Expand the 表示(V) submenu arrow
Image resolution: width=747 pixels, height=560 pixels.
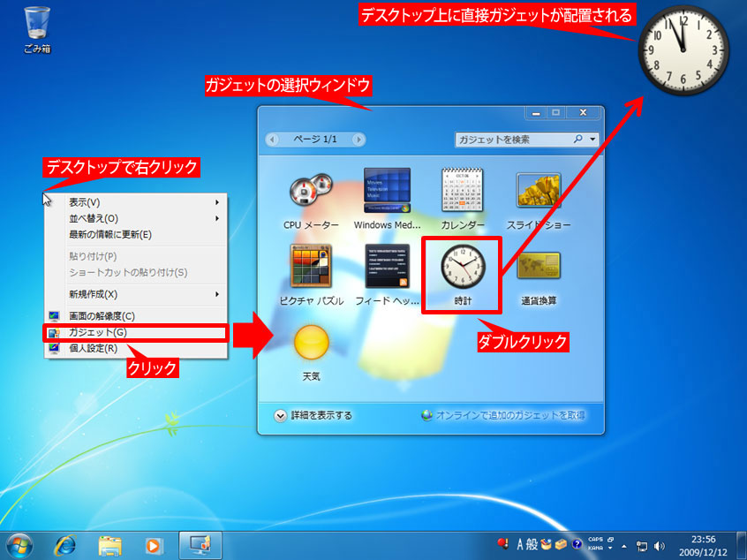216,202
